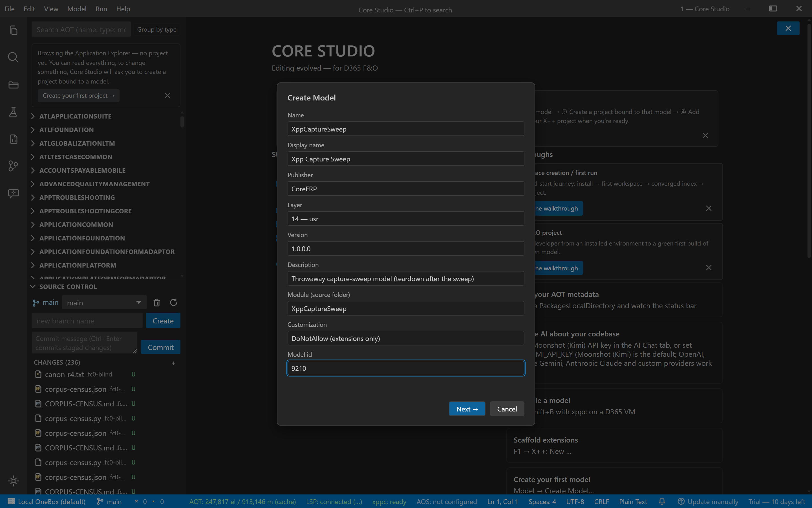
Task: Open the Run menu
Action: pyautogui.click(x=101, y=9)
